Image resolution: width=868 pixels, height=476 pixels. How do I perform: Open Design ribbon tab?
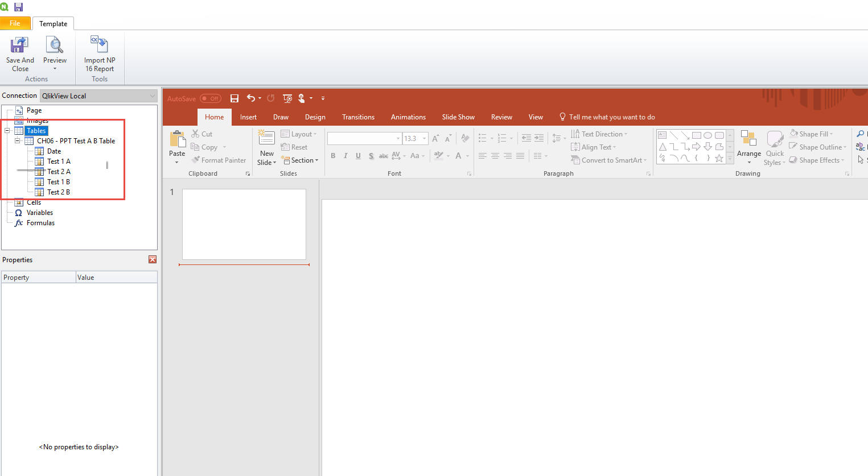[x=315, y=117]
